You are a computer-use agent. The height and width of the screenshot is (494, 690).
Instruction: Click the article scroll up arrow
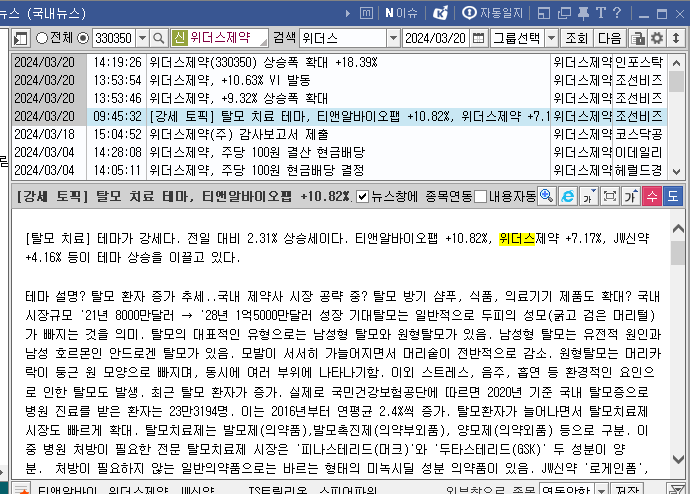coord(678,228)
